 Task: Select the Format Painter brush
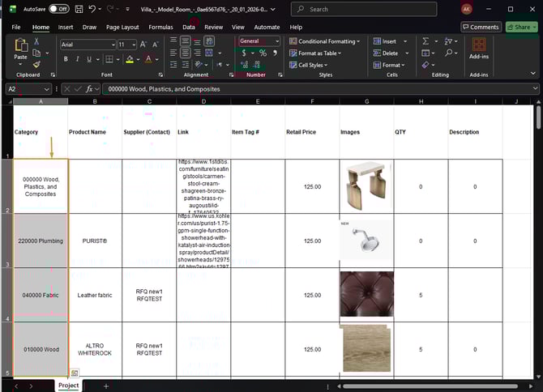click(35, 63)
